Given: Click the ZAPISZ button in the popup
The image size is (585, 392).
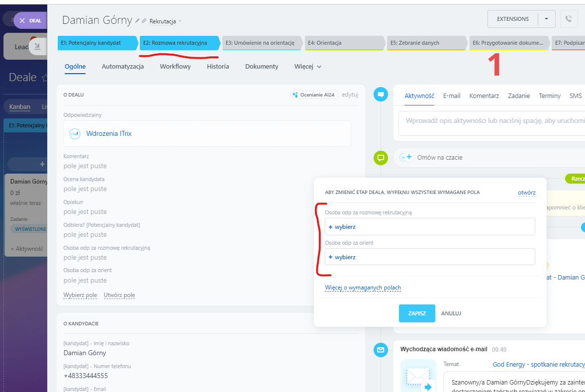Looking at the screenshot, I should (x=417, y=313).
